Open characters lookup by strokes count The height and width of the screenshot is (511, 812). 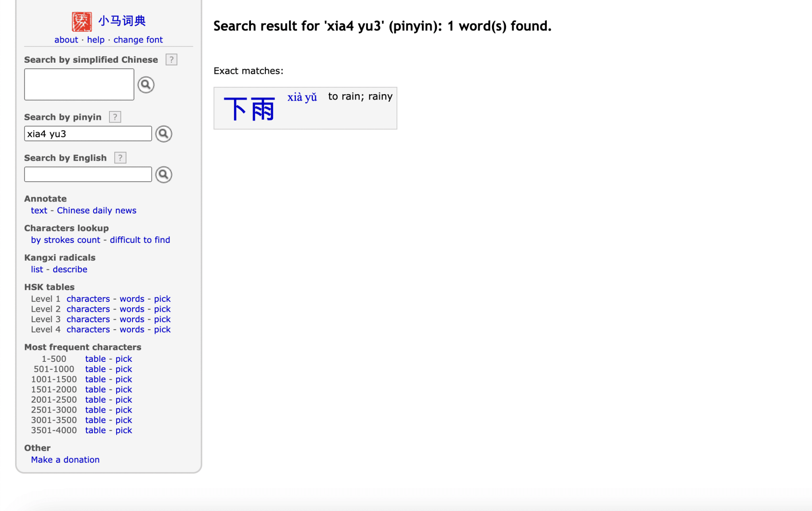pos(65,240)
